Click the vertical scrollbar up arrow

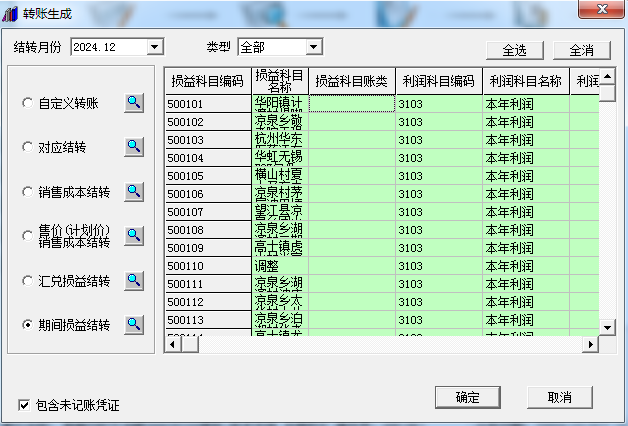click(x=608, y=76)
